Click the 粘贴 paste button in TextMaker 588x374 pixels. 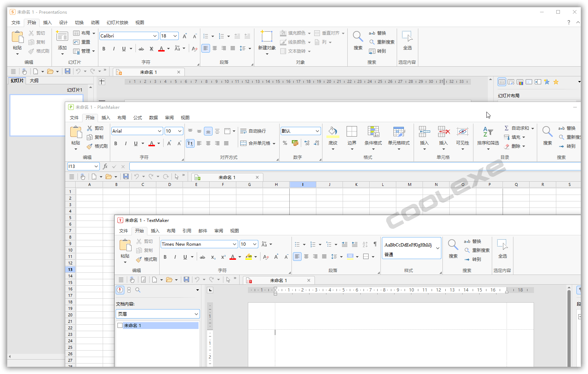[125, 247]
